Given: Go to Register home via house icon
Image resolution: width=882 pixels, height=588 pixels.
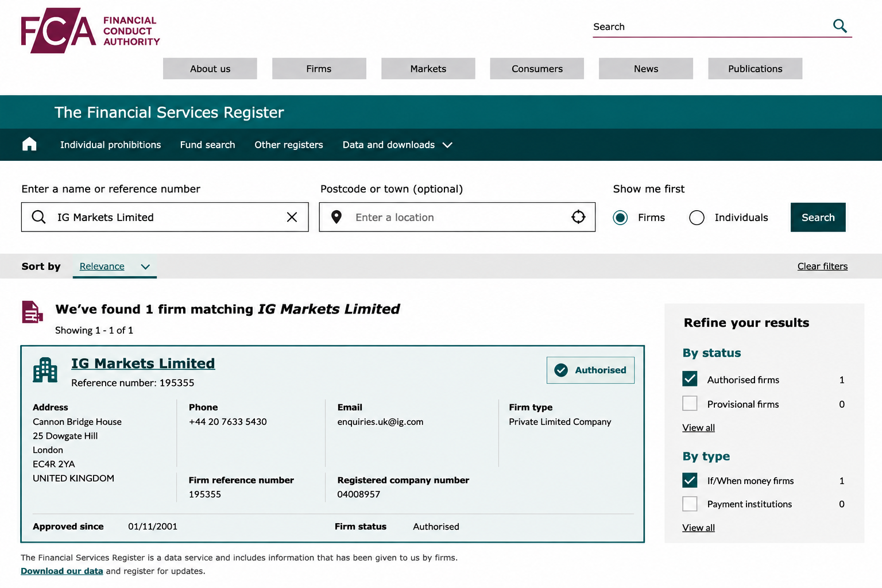Looking at the screenshot, I should [x=29, y=144].
